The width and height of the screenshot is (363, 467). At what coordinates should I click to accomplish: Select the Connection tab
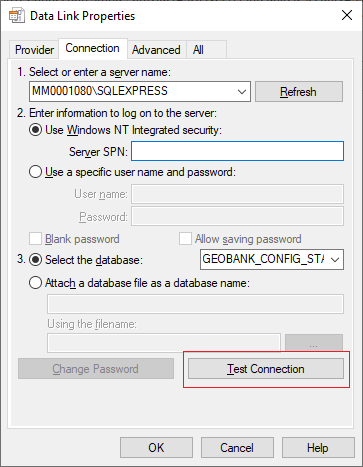point(93,48)
